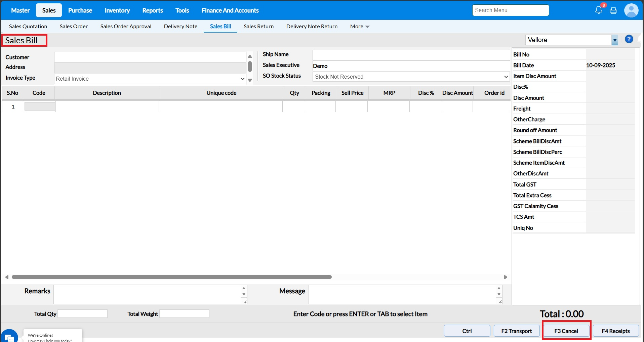The height and width of the screenshot is (342, 644).
Task: Open the Inventory menu
Action: click(117, 10)
